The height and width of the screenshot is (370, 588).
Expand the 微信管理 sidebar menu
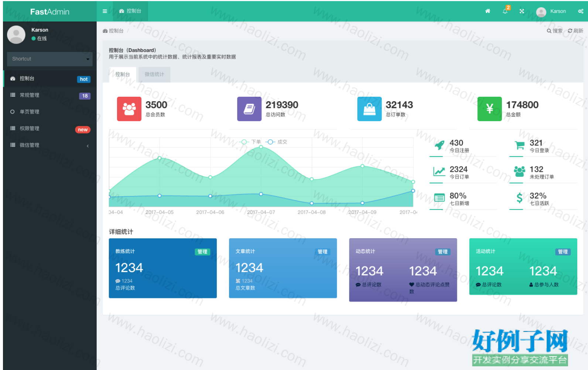coord(50,145)
